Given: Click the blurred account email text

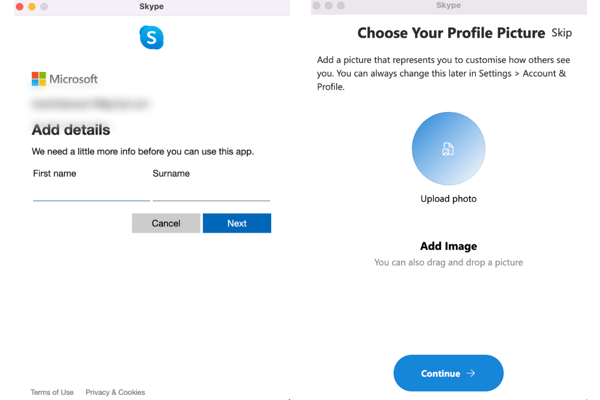Looking at the screenshot, I should point(90,103).
